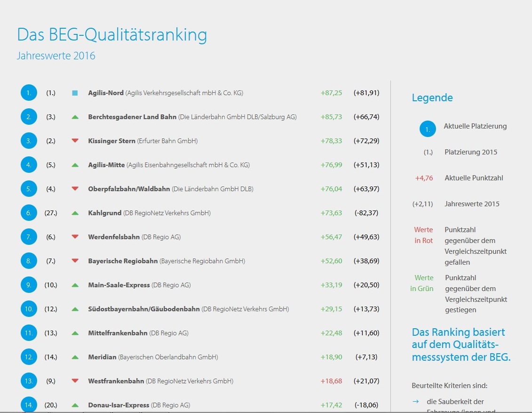
Task: Click red down arrow beside Westfrankenbahn
Action: (x=75, y=381)
